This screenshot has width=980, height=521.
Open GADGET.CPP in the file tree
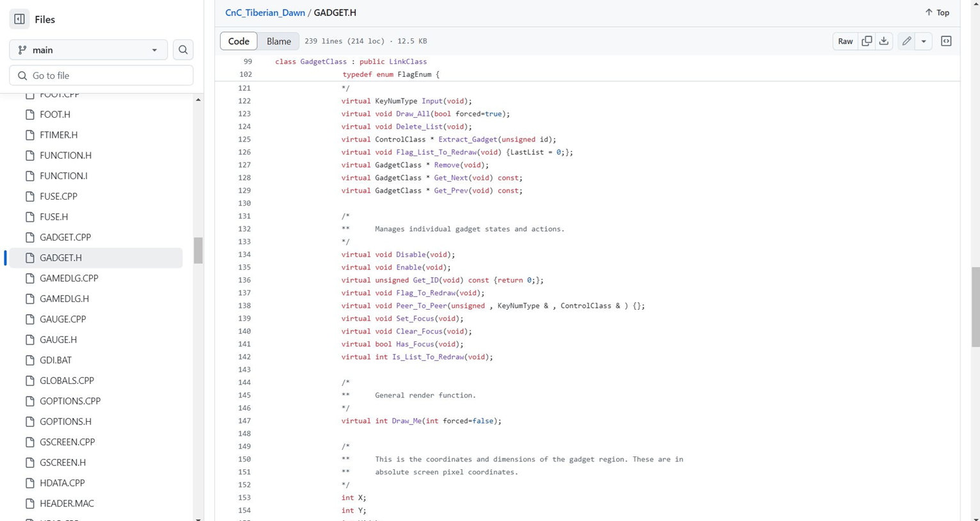pos(65,237)
